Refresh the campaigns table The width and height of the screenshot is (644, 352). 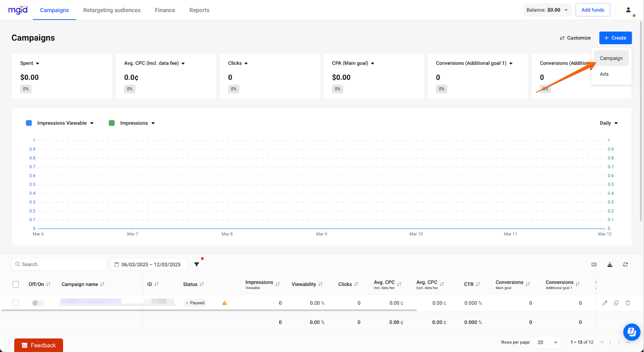(625, 265)
